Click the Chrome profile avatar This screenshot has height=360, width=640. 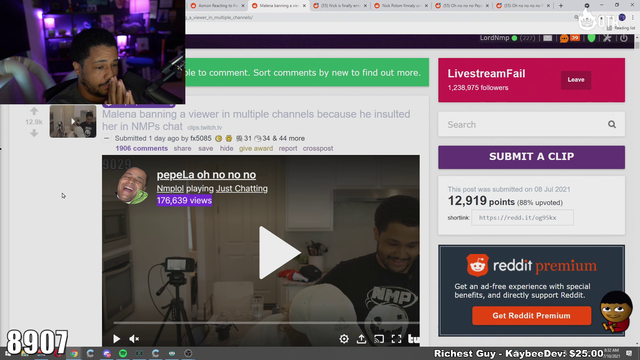(x=622, y=18)
